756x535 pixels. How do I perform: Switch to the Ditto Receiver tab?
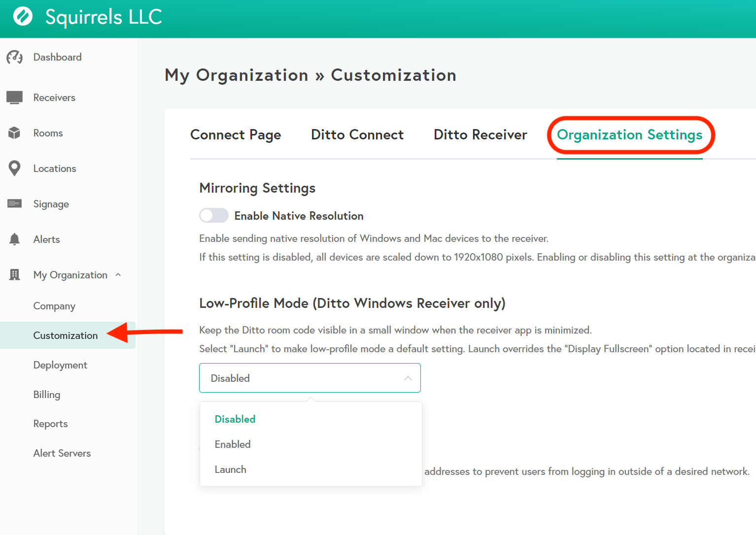tap(480, 134)
